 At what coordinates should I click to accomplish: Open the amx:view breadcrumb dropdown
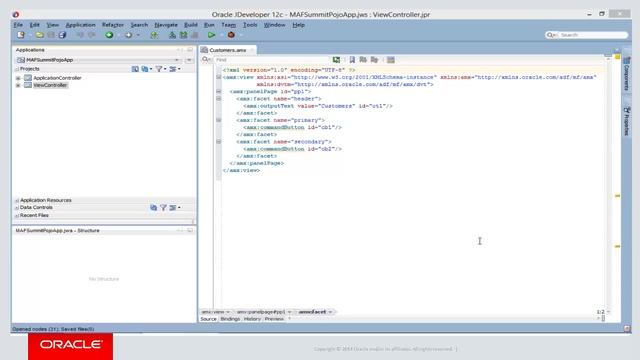point(228,312)
